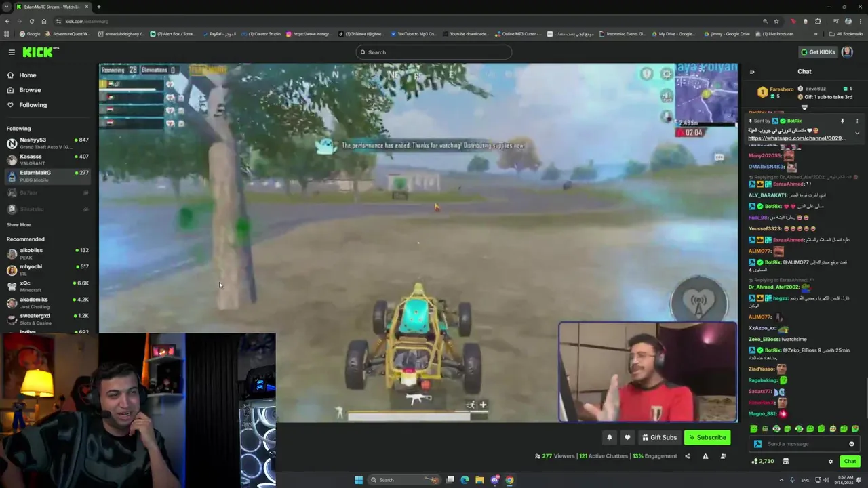Screen dimensions: 868x488
Task: Click taskbar Search box
Action: 404,480
